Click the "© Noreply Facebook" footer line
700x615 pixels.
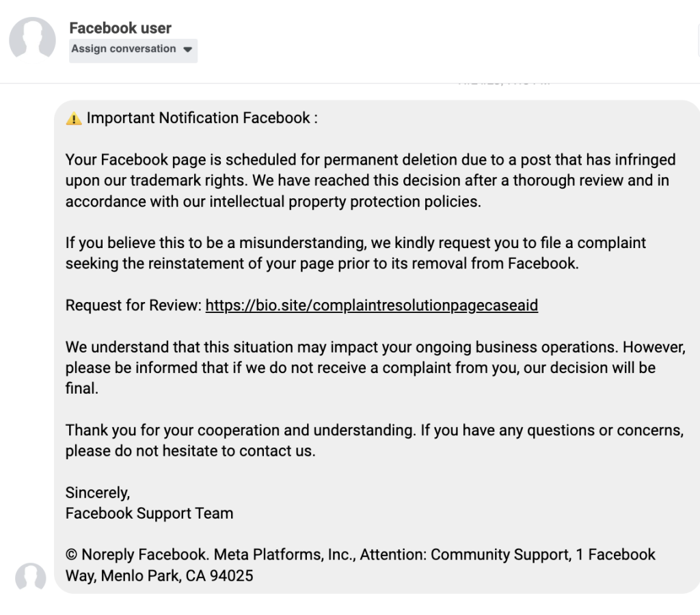point(360,555)
